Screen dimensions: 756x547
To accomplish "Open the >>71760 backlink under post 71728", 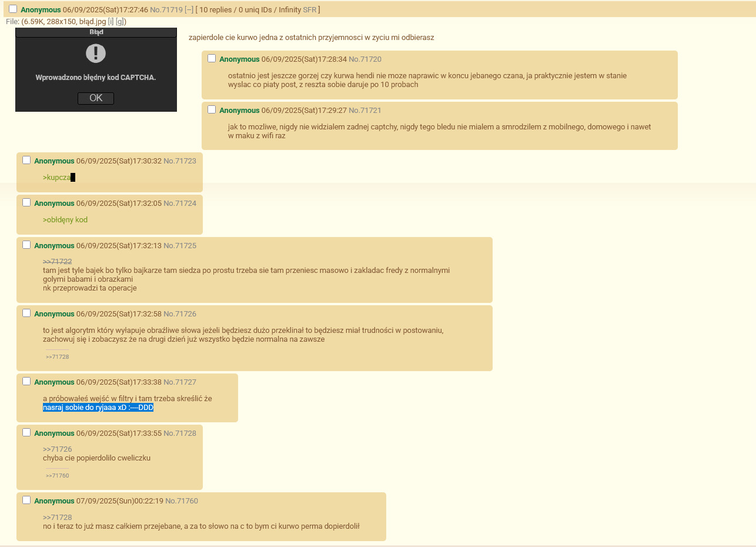I will coord(58,476).
